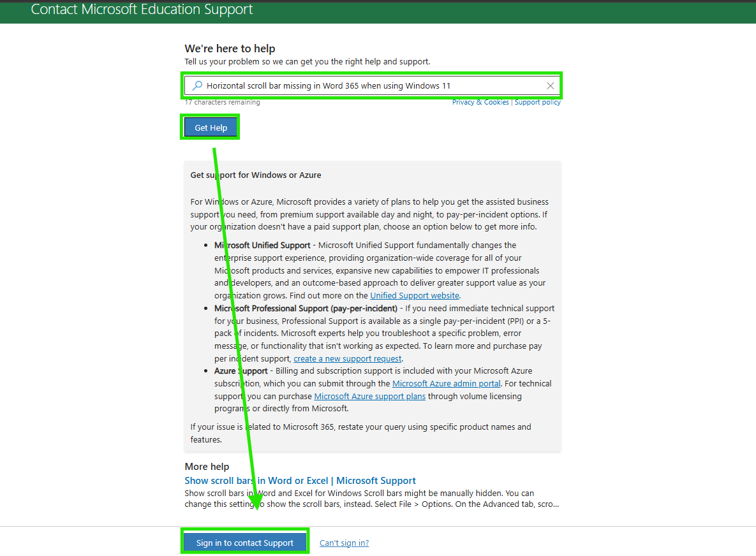
Task: Open Microsoft Azure support plans link
Action: point(370,396)
